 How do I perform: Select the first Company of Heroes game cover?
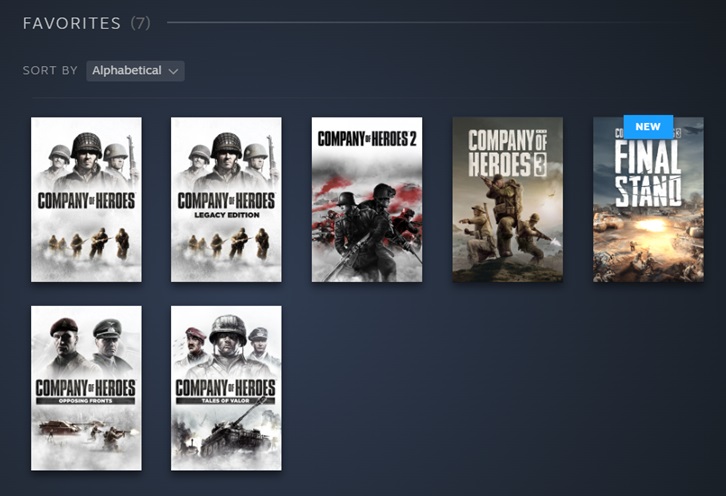(86, 200)
